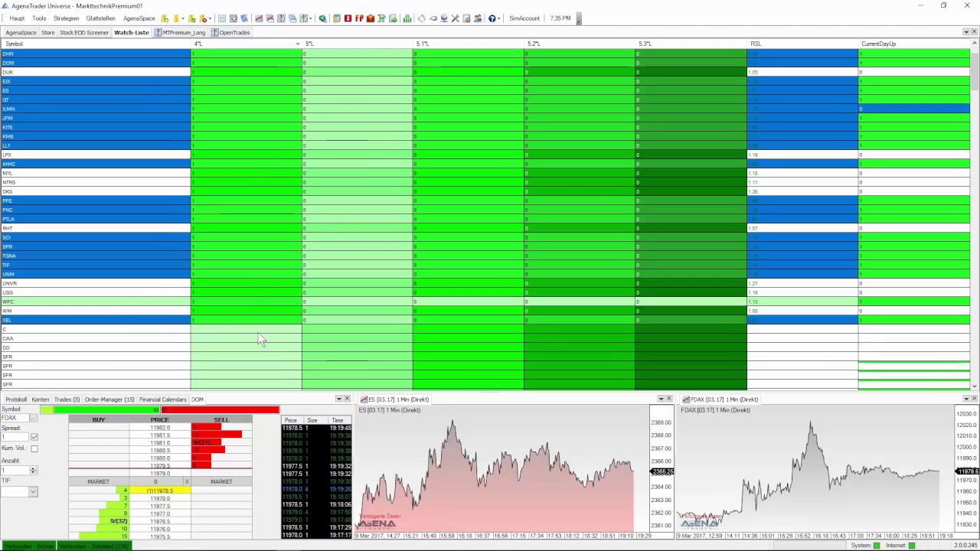
Task: Click the yellow highlighted 11978.5 price cell
Action: tap(160, 491)
